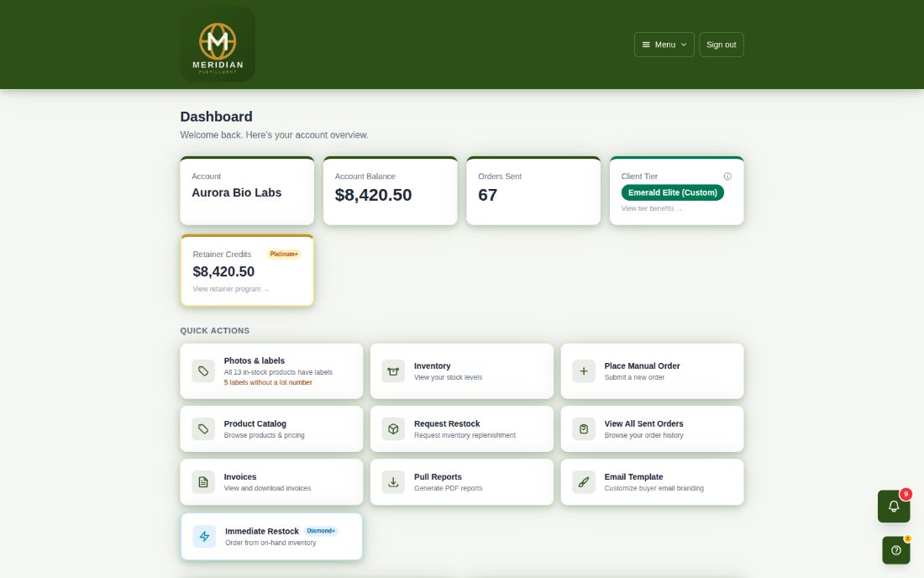This screenshot has height=578, width=924.
Task: Click the Platinum+ badge on Retainer Credits
Action: (284, 254)
